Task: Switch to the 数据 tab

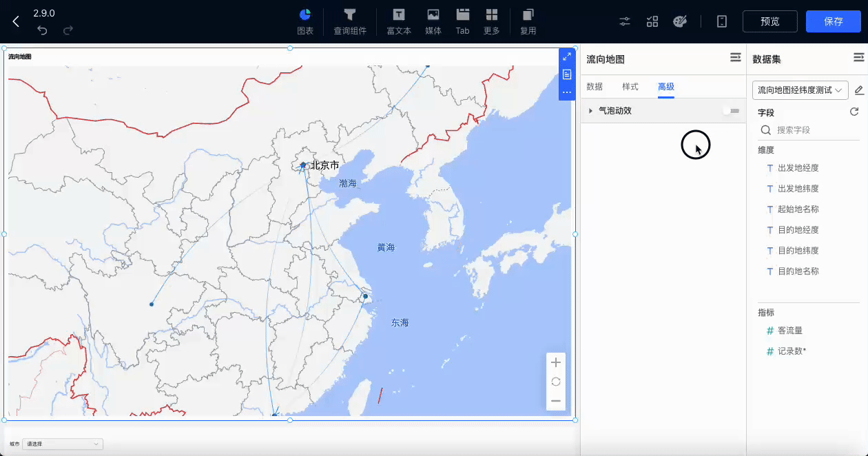Action: tap(595, 87)
